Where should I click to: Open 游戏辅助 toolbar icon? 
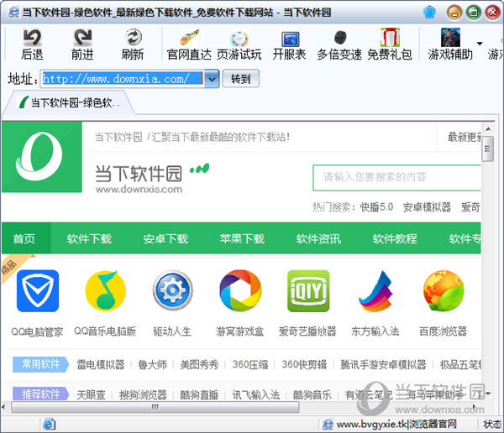point(450,37)
